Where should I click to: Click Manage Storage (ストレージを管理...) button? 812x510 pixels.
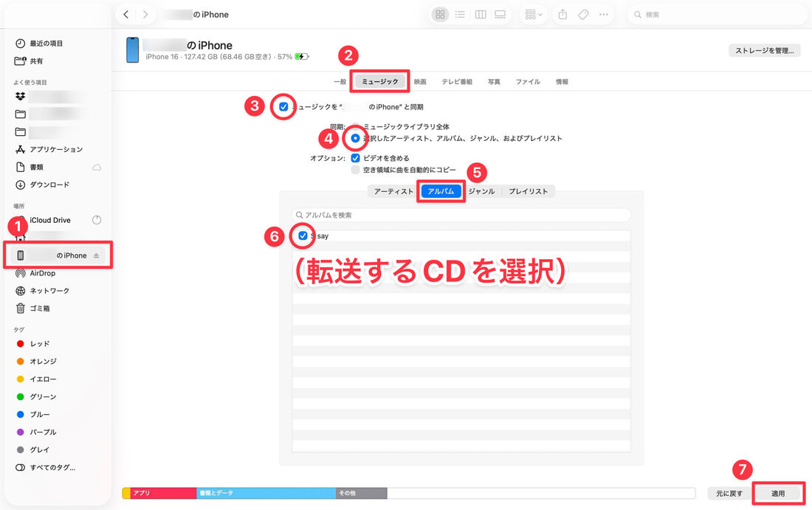[764, 50]
